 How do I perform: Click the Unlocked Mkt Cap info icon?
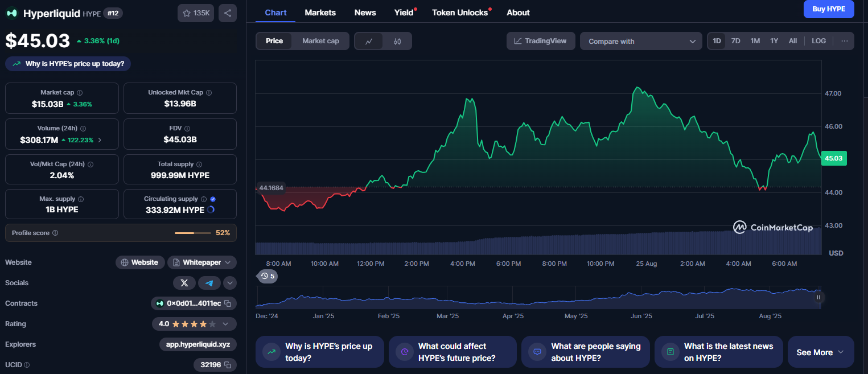[x=209, y=93]
